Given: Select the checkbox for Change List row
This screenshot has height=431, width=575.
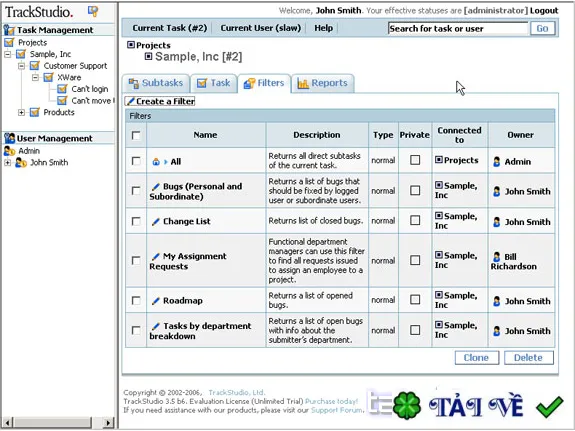Looking at the screenshot, I should [136, 221].
